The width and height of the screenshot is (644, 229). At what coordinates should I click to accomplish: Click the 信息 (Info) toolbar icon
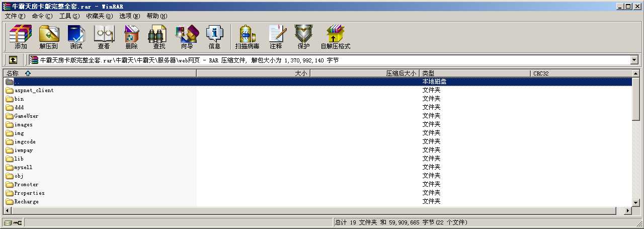(x=214, y=37)
